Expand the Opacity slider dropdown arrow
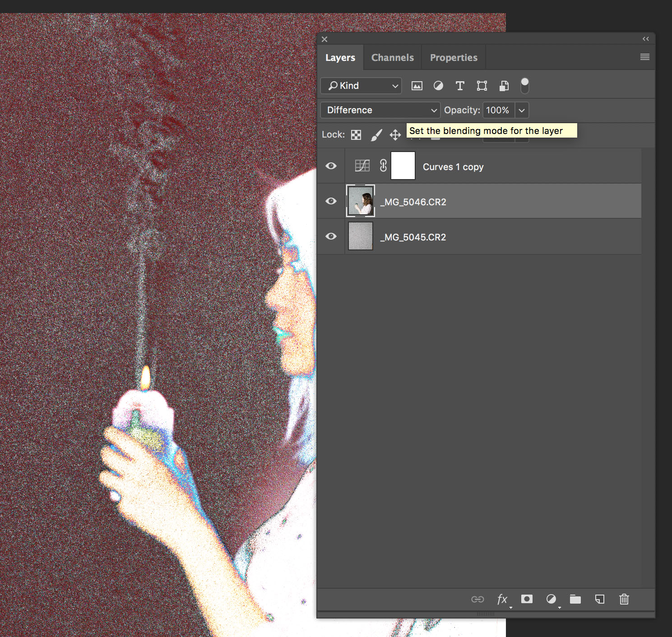 [522, 110]
